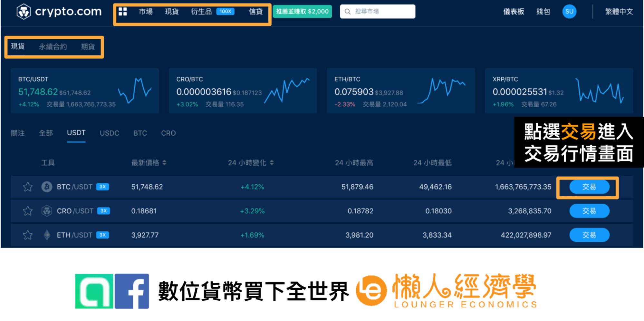Select the USDC markets tab

point(110,133)
